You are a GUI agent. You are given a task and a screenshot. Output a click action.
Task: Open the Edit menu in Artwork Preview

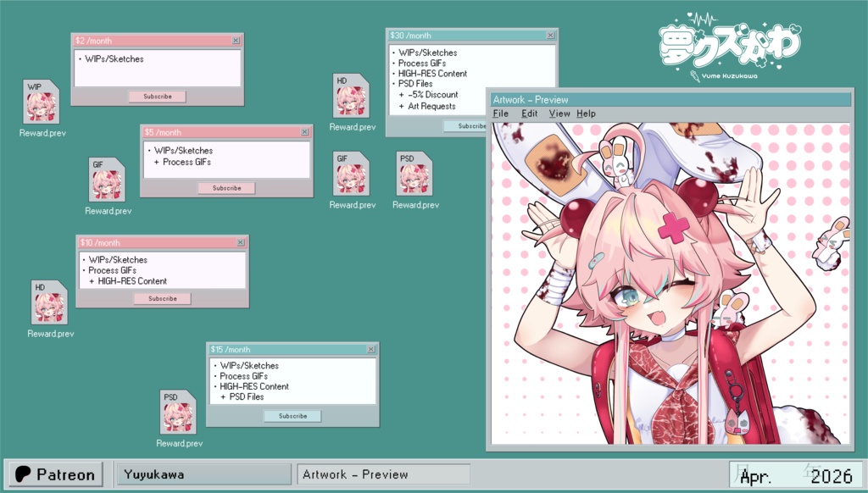529,114
